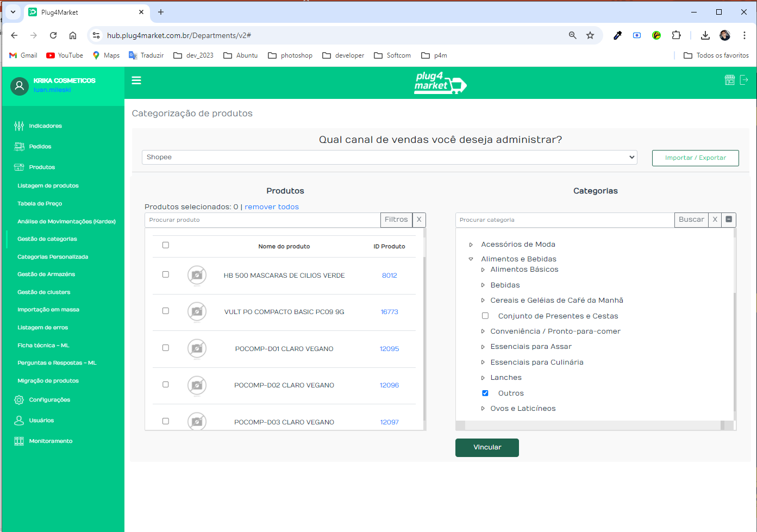Go to Listagem de produtos
757x532 pixels.
(48, 186)
